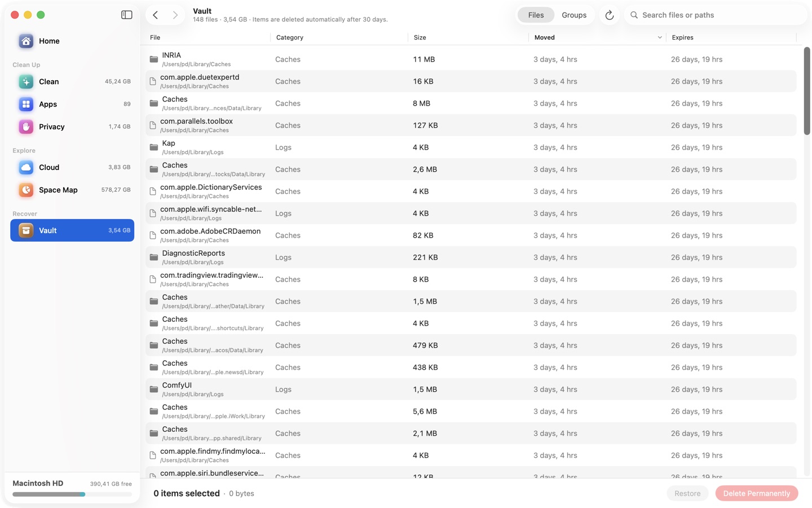Sort by the Category column header
812x508 pixels.
339,37
